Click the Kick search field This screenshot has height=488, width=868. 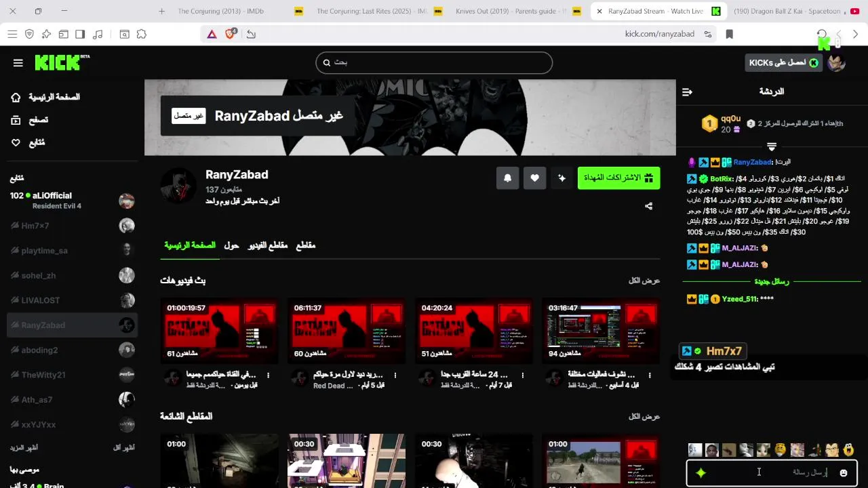point(434,62)
